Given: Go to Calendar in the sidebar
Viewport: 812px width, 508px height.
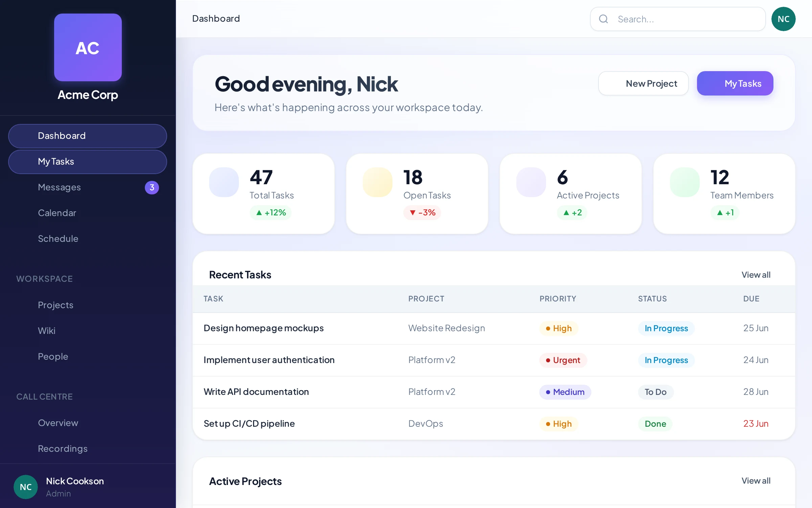Looking at the screenshot, I should [x=88, y=213].
